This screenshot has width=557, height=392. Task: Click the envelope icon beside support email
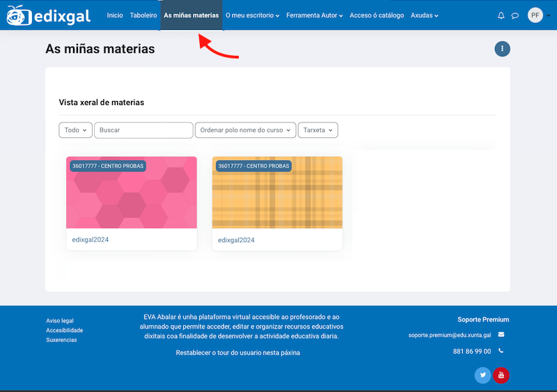click(501, 335)
